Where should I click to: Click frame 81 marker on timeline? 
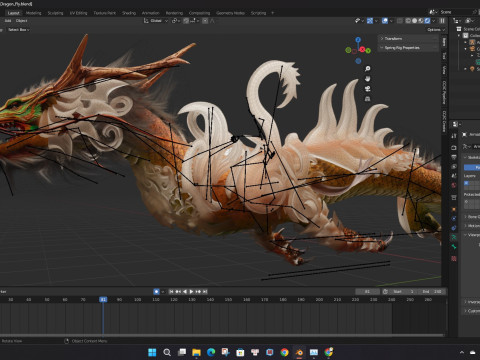103,300
